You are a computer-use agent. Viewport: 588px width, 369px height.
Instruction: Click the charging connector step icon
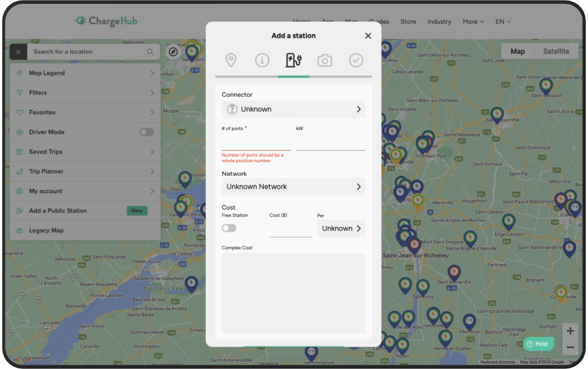click(x=293, y=60)
